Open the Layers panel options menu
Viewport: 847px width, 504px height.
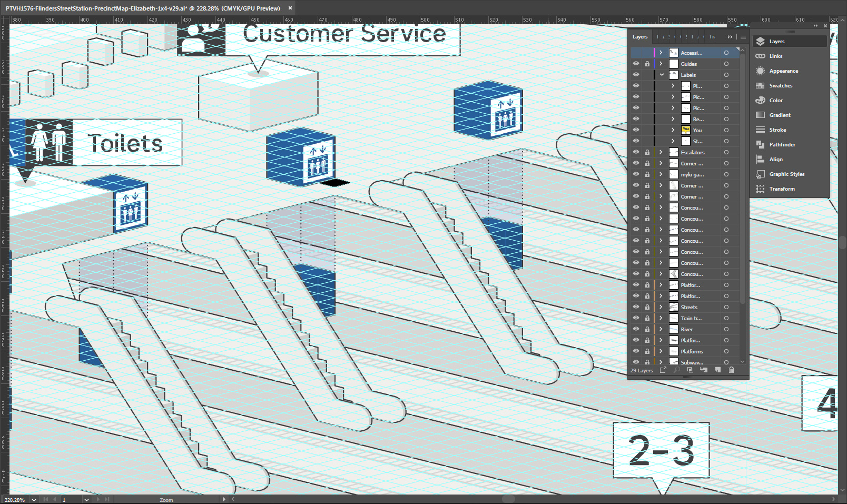[x=743, y=37]
